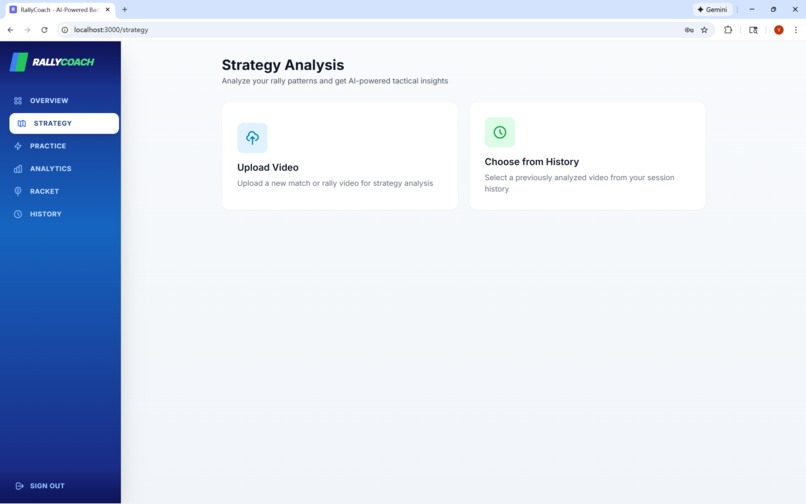Viewport: 806px width, 504px height.
Task: Click the Sign Out door icon
Action: (x=19, y=486)
